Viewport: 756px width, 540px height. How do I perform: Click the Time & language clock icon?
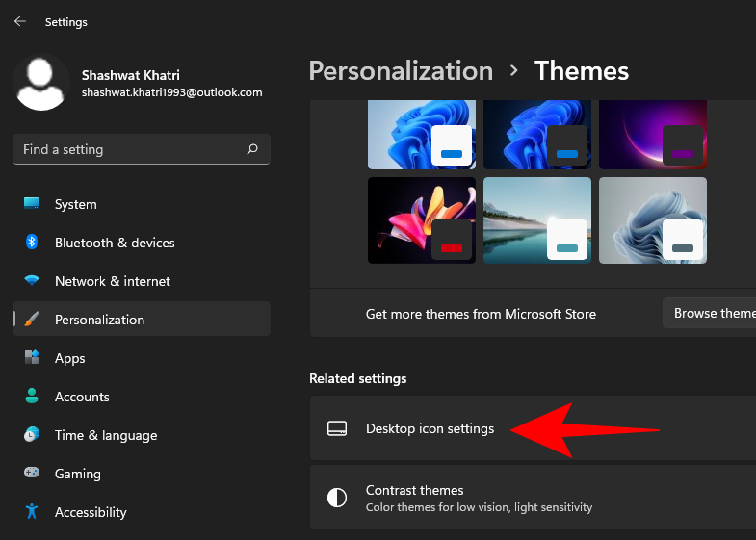pos(32,435)
